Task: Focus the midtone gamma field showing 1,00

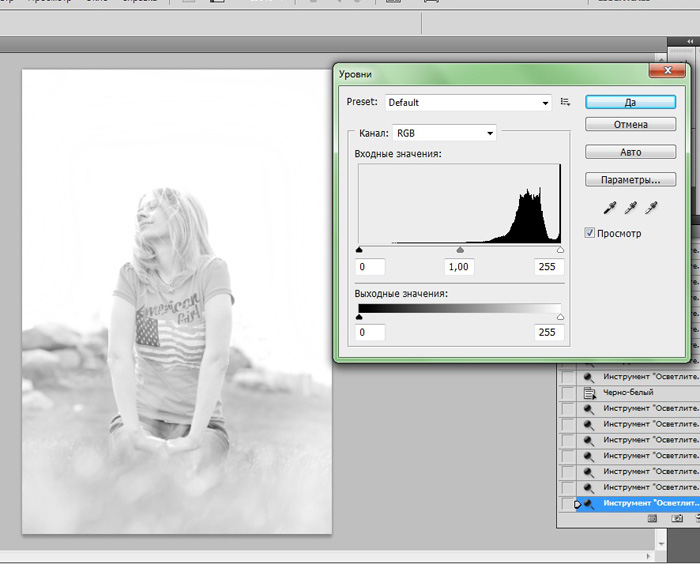Action: click(459, 267)
